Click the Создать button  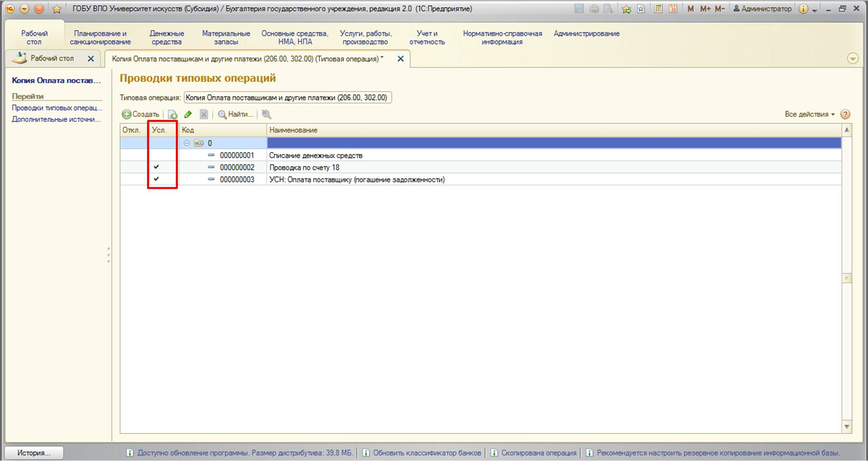pos(141,114)
